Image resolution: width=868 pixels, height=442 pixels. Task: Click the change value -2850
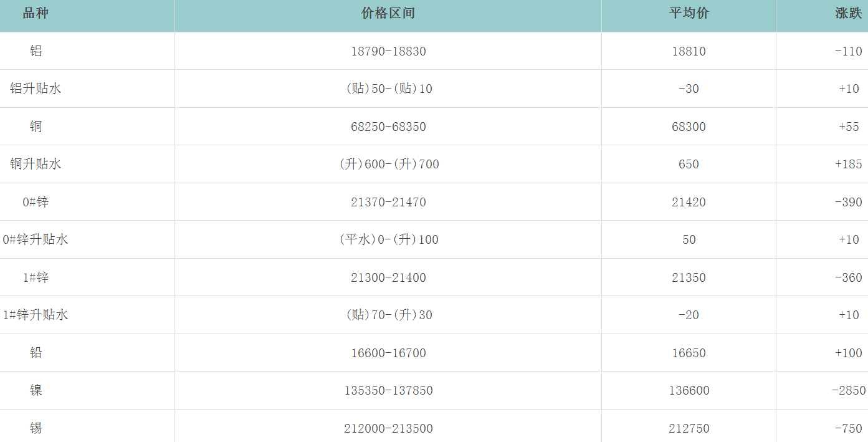849,391
